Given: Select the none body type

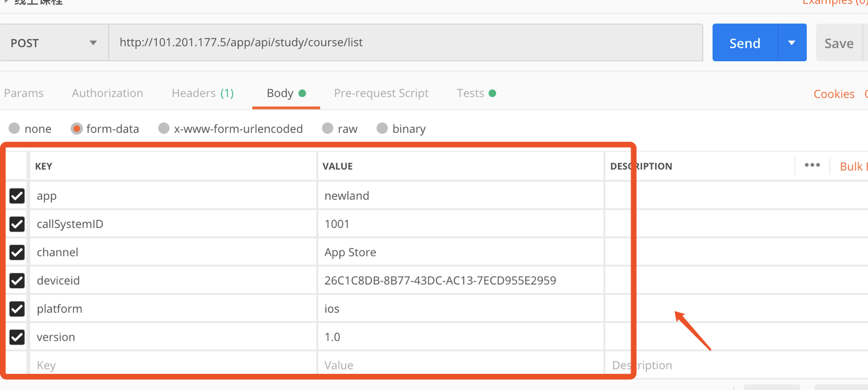Looking at the screenshot, I should point(30,129).
